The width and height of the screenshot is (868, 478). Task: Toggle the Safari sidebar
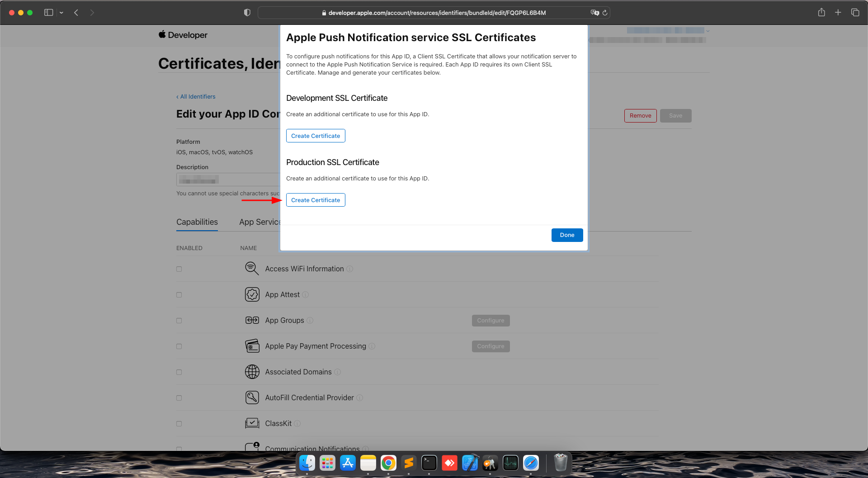(48, 13)
